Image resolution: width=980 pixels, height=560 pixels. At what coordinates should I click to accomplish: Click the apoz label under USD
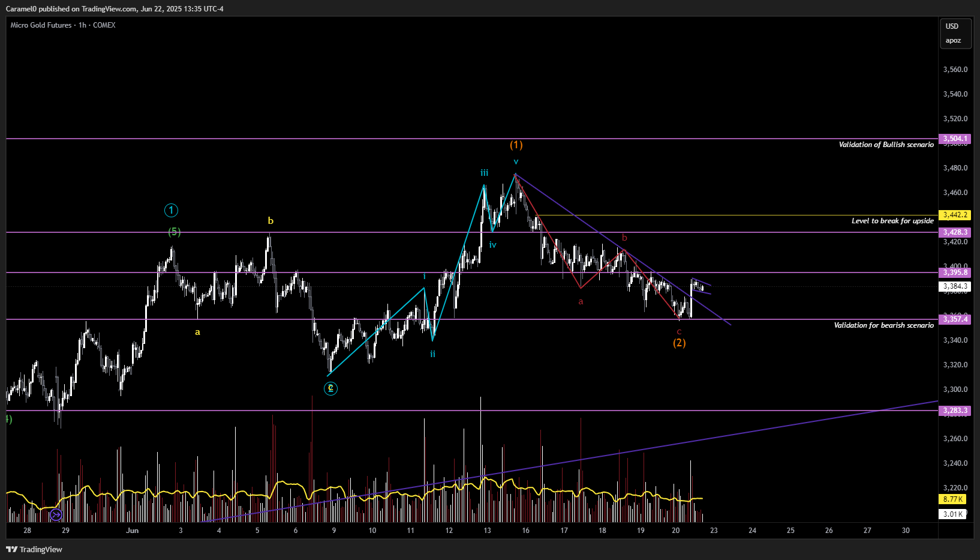[953, 41]
